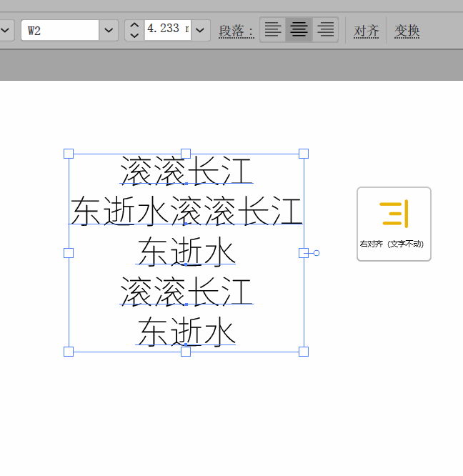The height and width of the screenshot is (476, 463).
Task: Click the fourth line 滚滚长江
Action: pyautogui.click(x=186, y=291)
